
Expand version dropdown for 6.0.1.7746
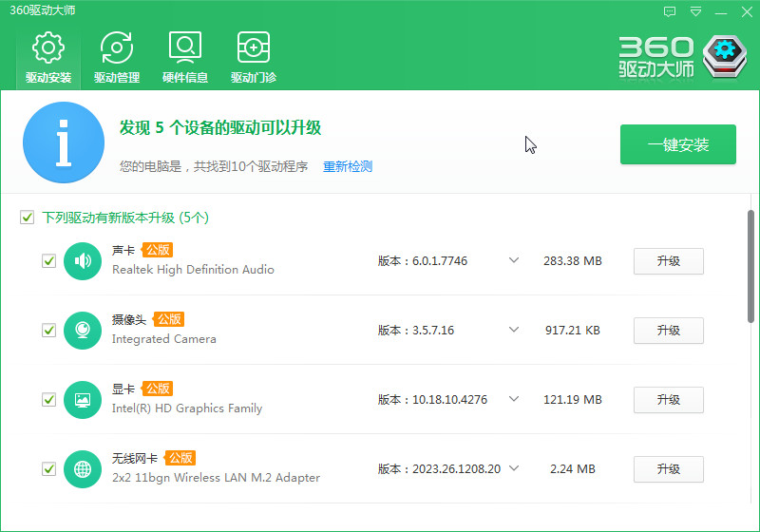coord(514,260)
